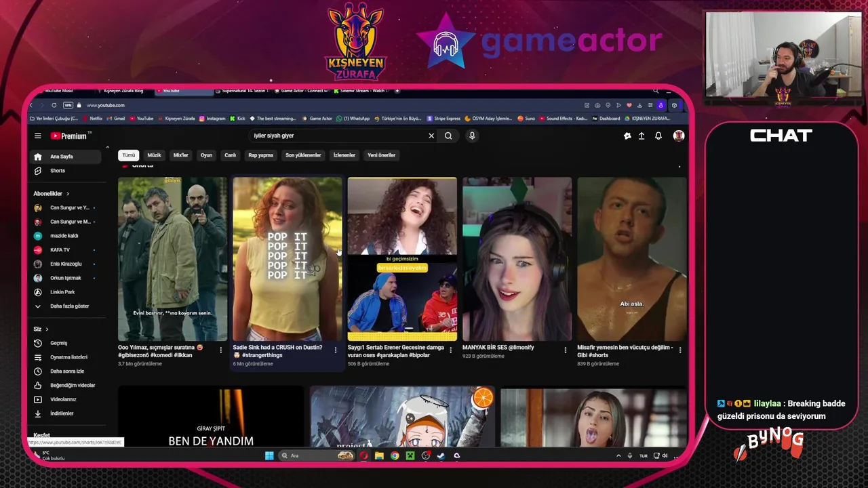868x488 pixels.
Task: Open "Orkun Işıtmak" channel subscription
Action: [x=66, y=278]
